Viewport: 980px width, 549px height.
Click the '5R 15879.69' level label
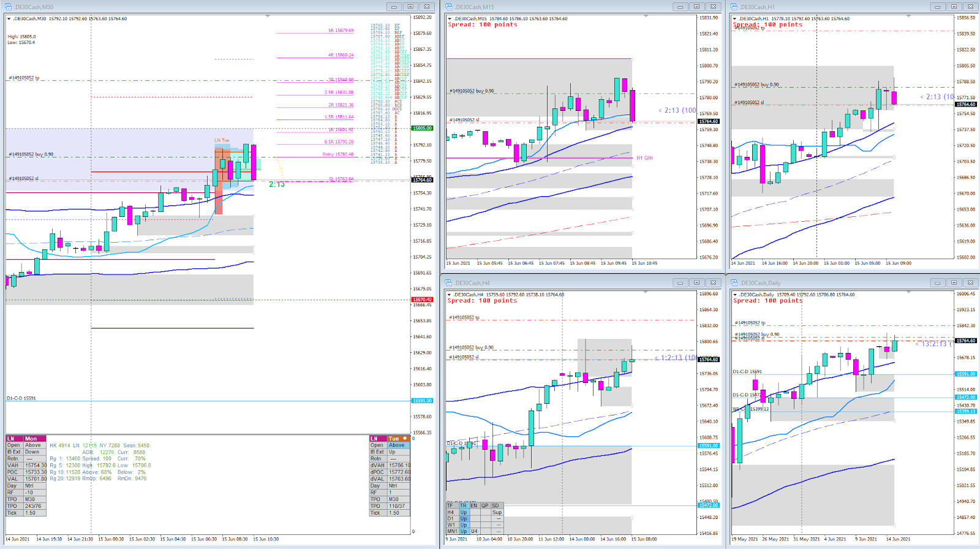(341, 30)
